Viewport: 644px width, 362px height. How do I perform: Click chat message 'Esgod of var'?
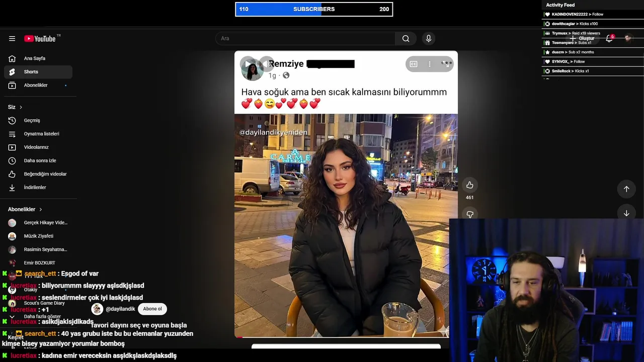80,274
